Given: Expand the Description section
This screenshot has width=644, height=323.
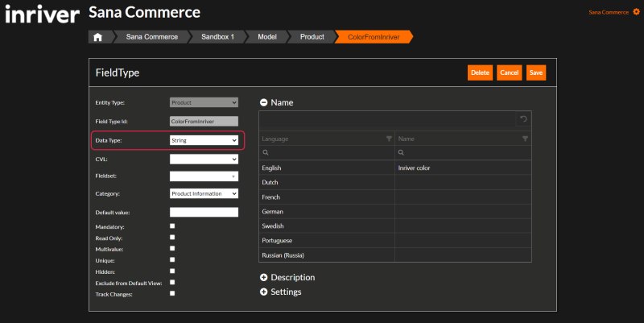Looking at the screenshot, I should click(x=264, y=277).
